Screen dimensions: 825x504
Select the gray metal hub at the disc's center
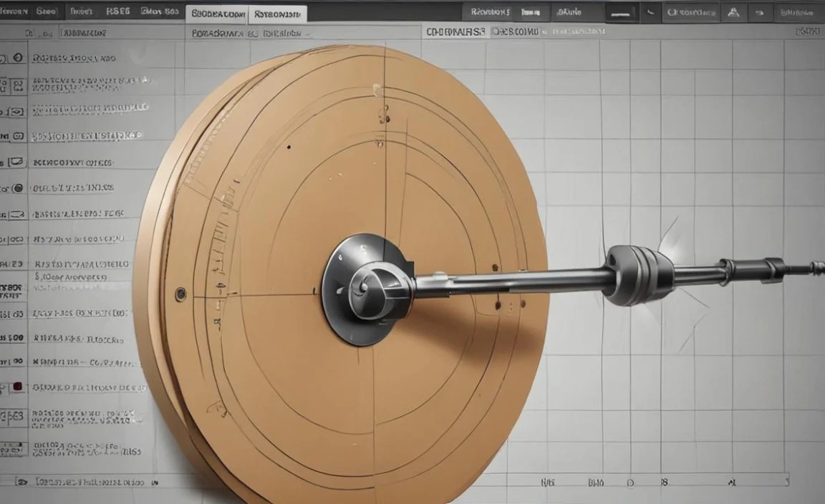[x=367, y=289]
